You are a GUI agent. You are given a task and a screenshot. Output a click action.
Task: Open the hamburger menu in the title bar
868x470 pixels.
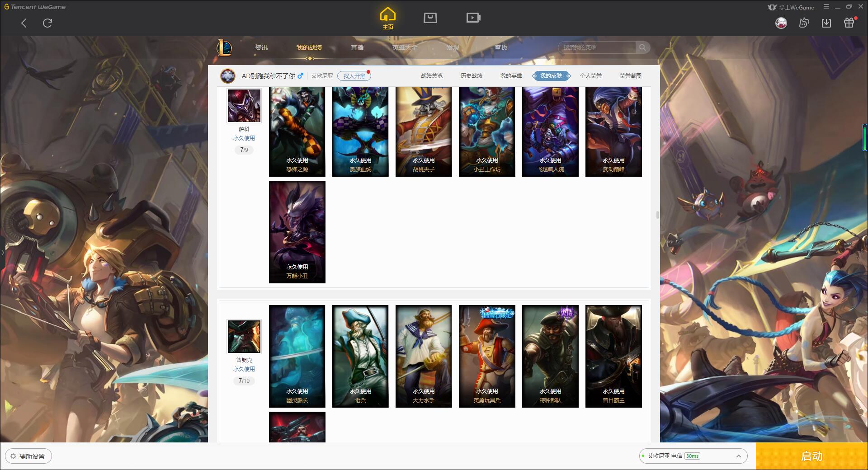click(x=826, y=7)
